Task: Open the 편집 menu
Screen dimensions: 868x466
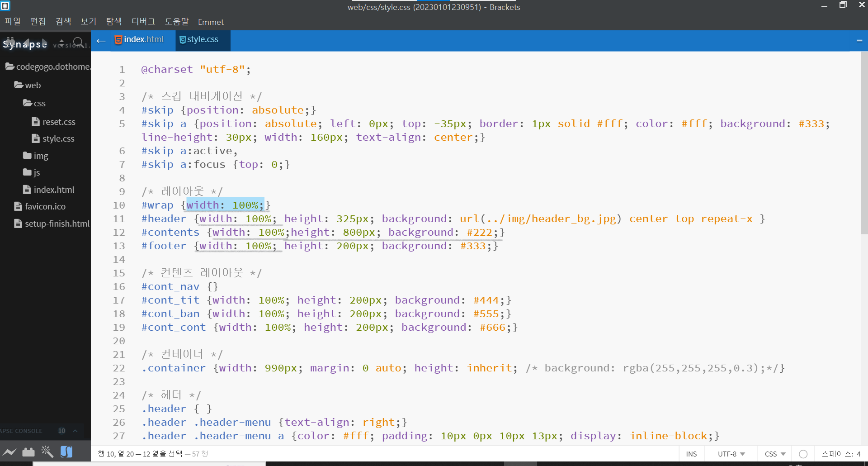Action: [x=38, y=21]
